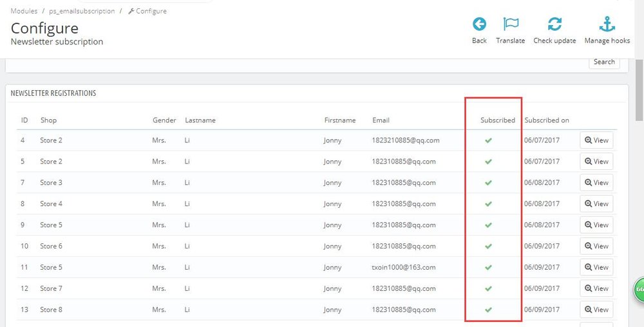Open Translate via the flag icon
This screenshot has width=644, height=327.
point(511,24)
